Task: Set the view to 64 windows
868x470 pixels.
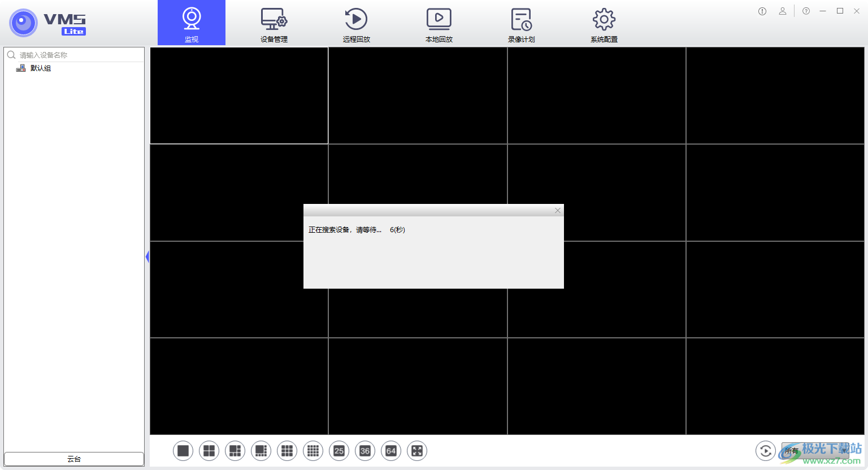Action: (x=391, y=451)
